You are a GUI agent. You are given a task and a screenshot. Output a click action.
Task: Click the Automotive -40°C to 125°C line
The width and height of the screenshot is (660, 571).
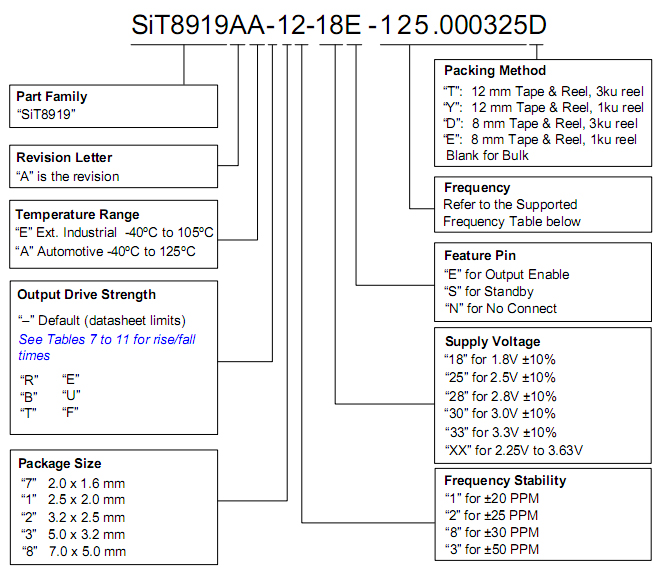click(106, 251)
